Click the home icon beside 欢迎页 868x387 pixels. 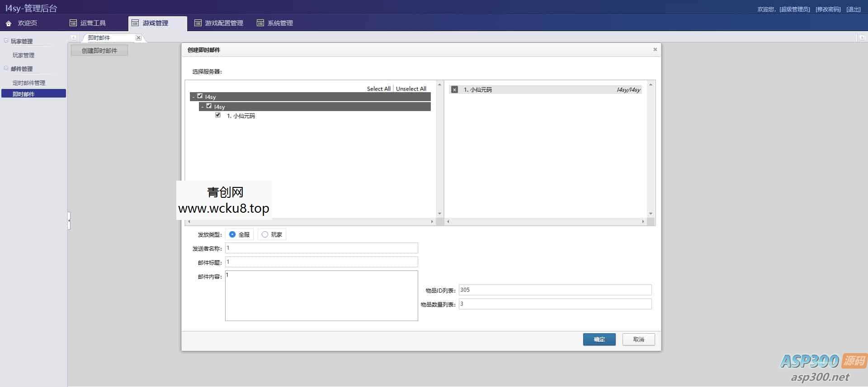9,23
